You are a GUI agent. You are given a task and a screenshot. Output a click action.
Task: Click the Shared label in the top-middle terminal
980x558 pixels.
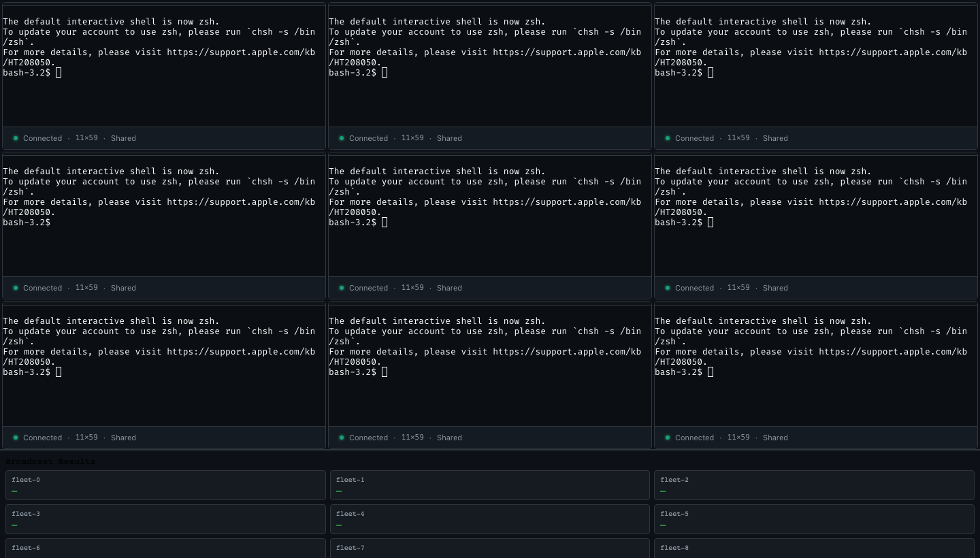point(449,138)
